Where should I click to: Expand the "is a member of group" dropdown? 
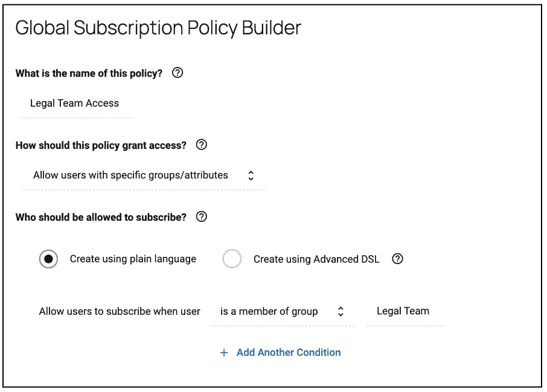[x=281, y=312]
